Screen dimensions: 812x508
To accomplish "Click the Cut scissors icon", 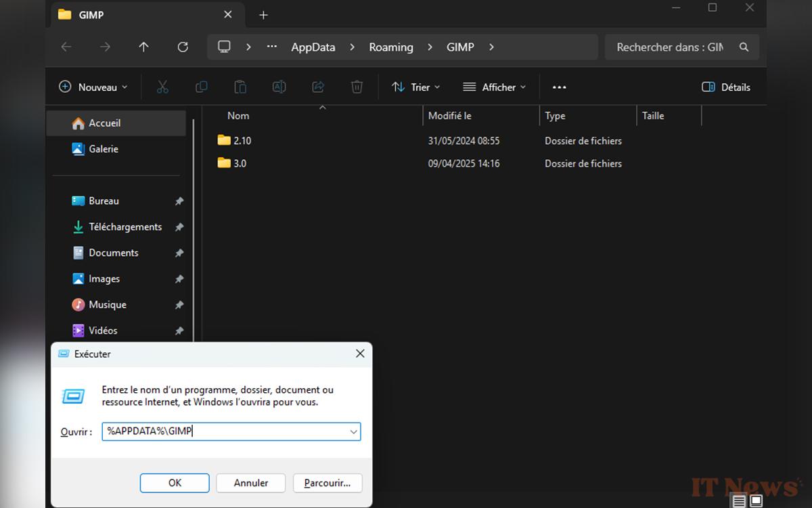I will point(162,87).
